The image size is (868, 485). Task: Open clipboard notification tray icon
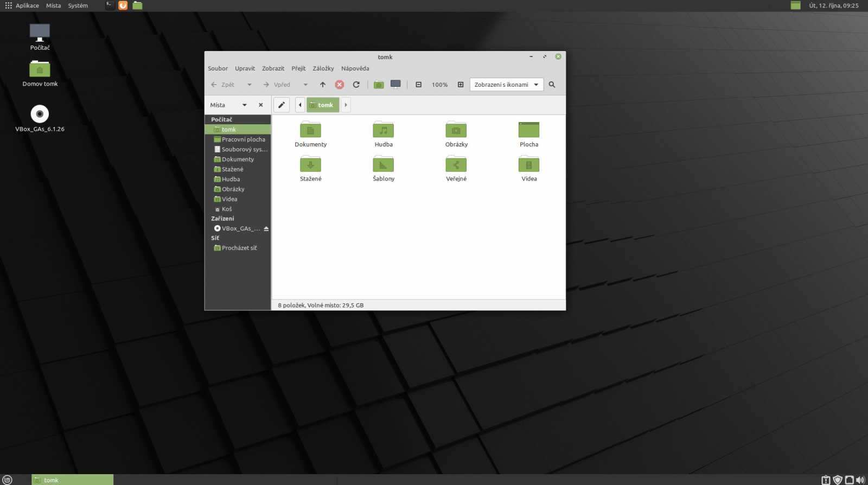[x=826, y=480]
